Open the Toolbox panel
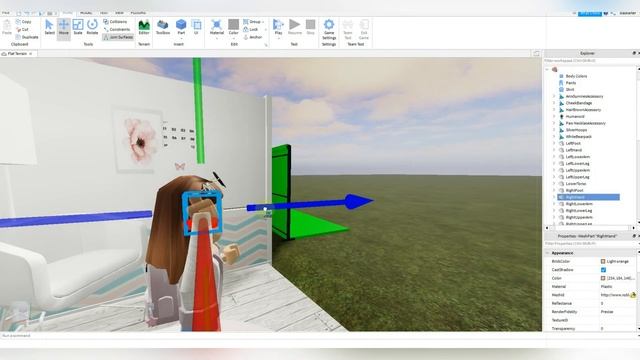The width and height of the screenshot is (640, 360). coord(163,27)
